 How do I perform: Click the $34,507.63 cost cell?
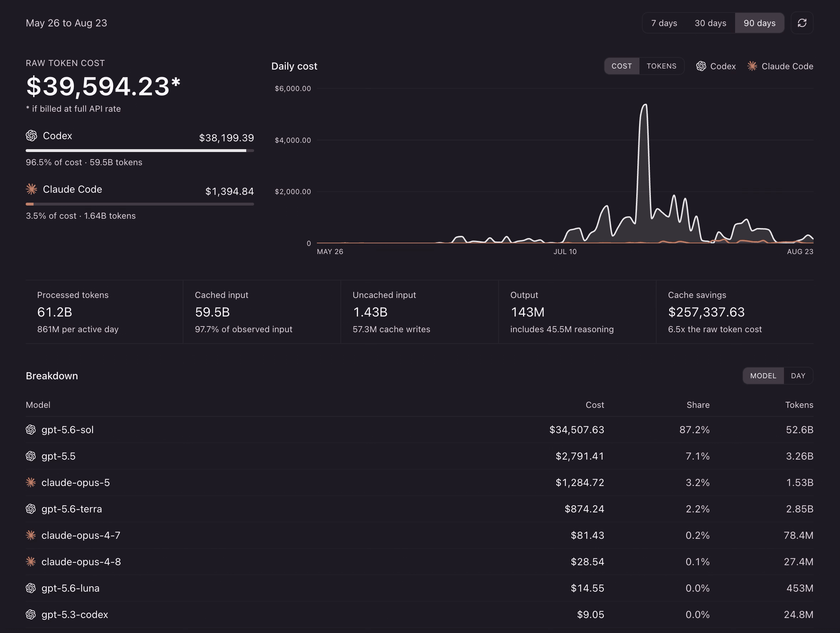[576, 430]
